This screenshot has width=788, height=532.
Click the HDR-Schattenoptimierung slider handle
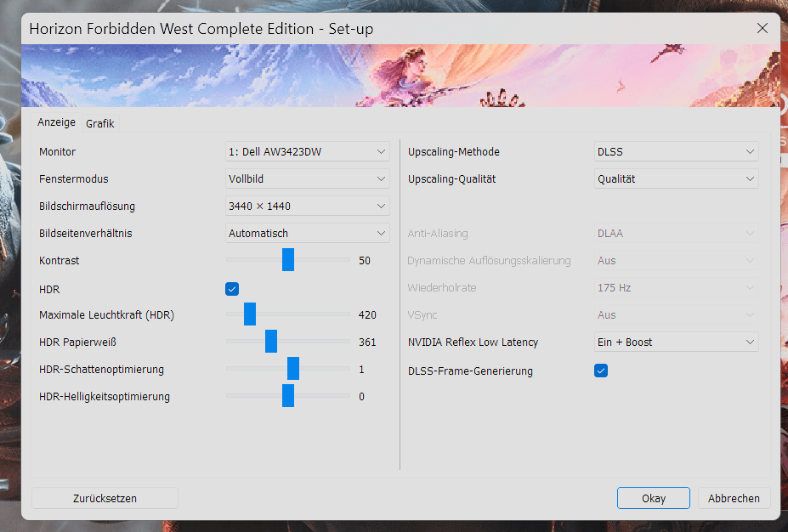tap(293, 368)
